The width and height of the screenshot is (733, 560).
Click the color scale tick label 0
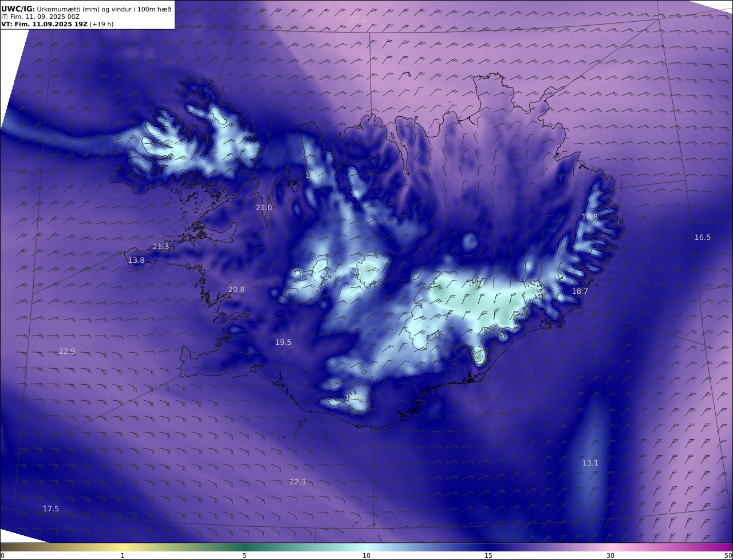pyautogui.click(x=2, y=555)
